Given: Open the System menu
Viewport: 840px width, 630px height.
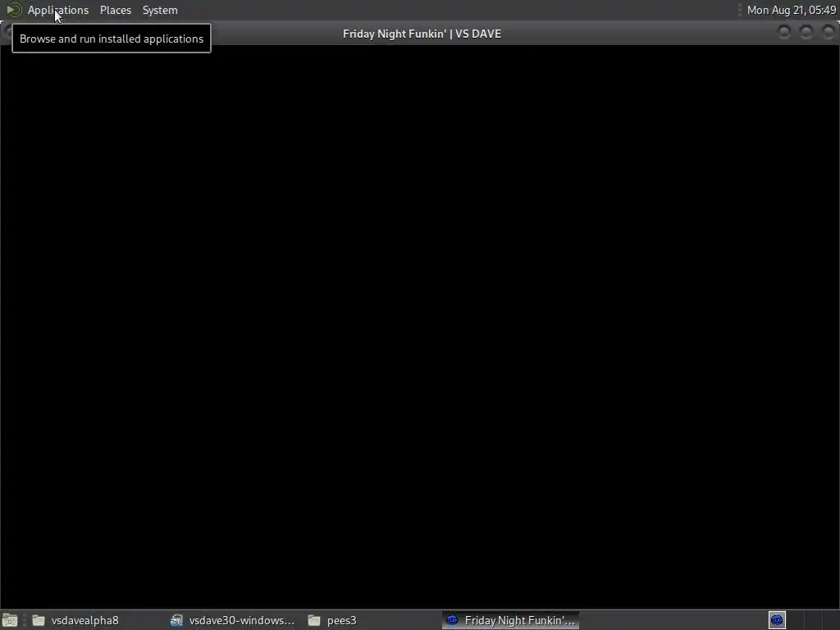Looking at the screenshot, I should pos(160,10).
